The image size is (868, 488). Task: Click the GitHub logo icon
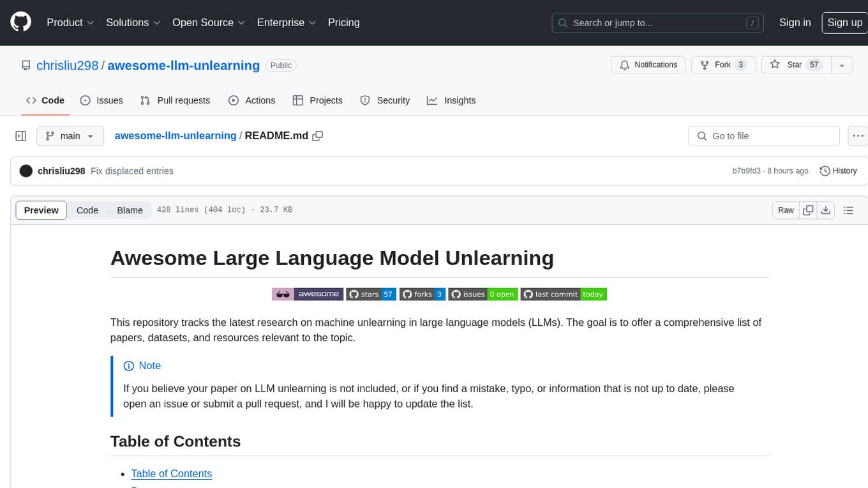pos(20,22)
